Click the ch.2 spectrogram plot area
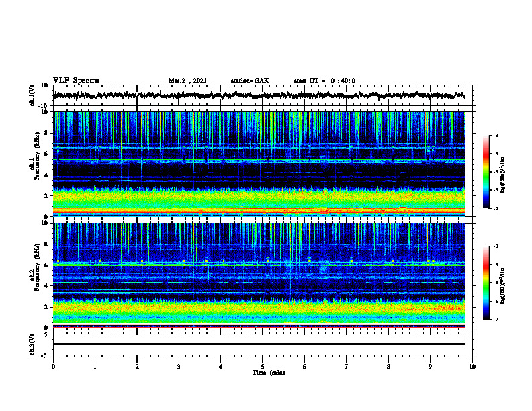The image size is (532, 411). pyautogui.click(x=259, y=275)
